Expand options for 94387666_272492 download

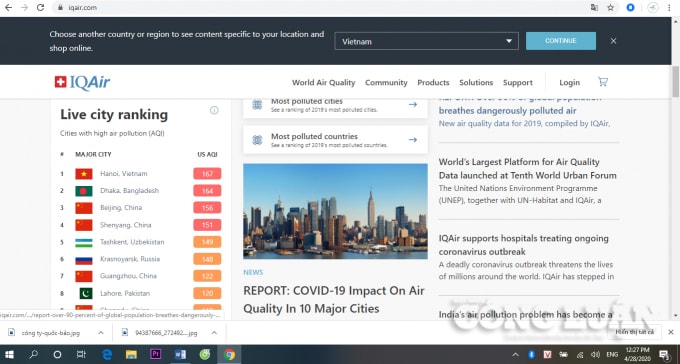pos(214,333)
